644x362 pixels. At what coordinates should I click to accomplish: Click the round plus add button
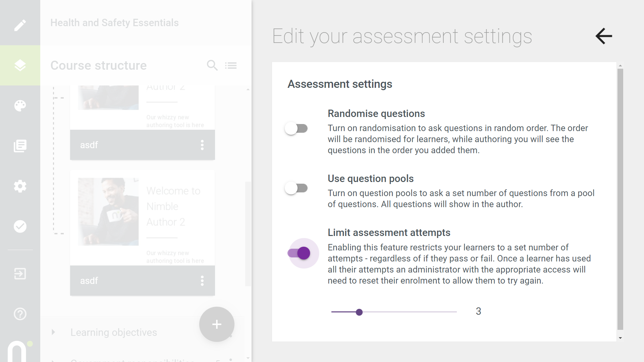(x=217, y=324)
